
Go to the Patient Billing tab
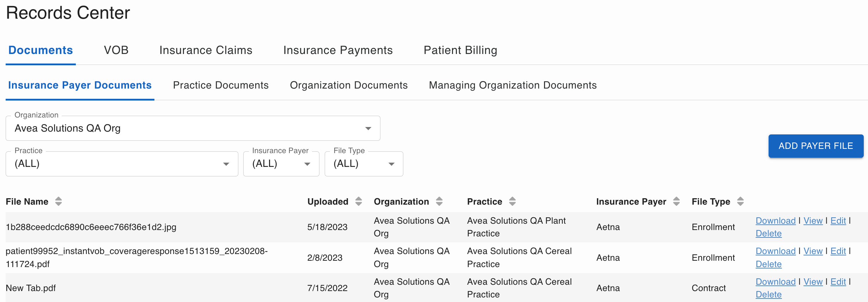click(x=460, y=50)
